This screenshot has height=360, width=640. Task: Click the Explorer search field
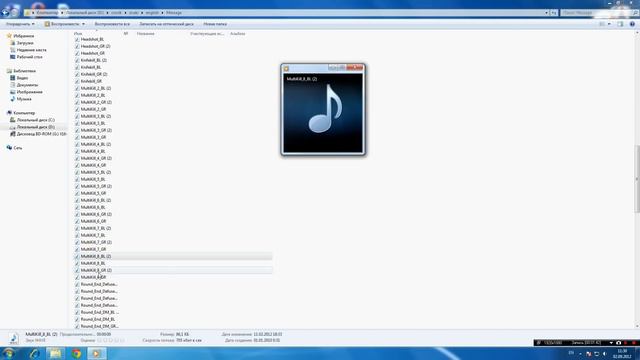pyautogui.click(x=599, y=13)
